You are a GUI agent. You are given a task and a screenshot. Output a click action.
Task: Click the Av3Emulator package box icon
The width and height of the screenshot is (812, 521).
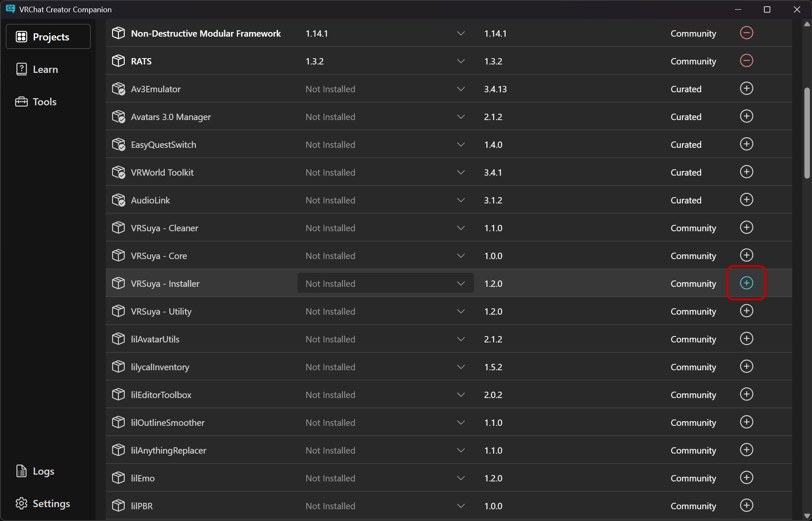(x=118, y=89)
